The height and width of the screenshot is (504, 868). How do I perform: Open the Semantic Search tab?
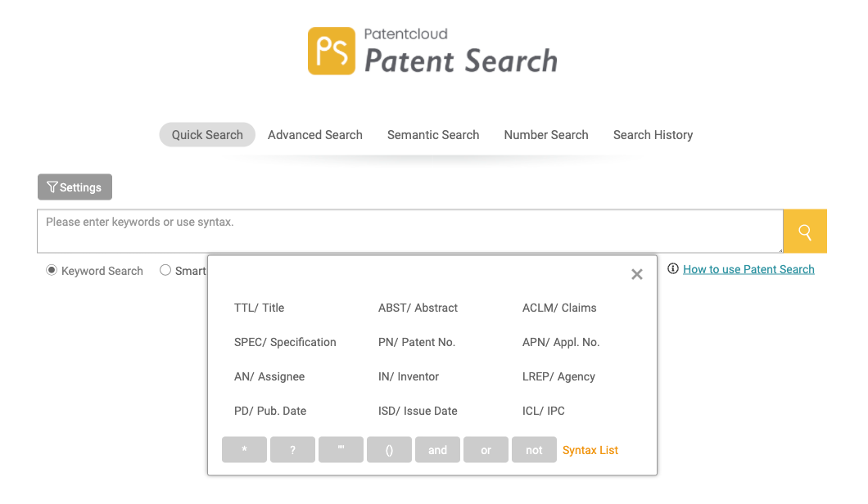432,135
